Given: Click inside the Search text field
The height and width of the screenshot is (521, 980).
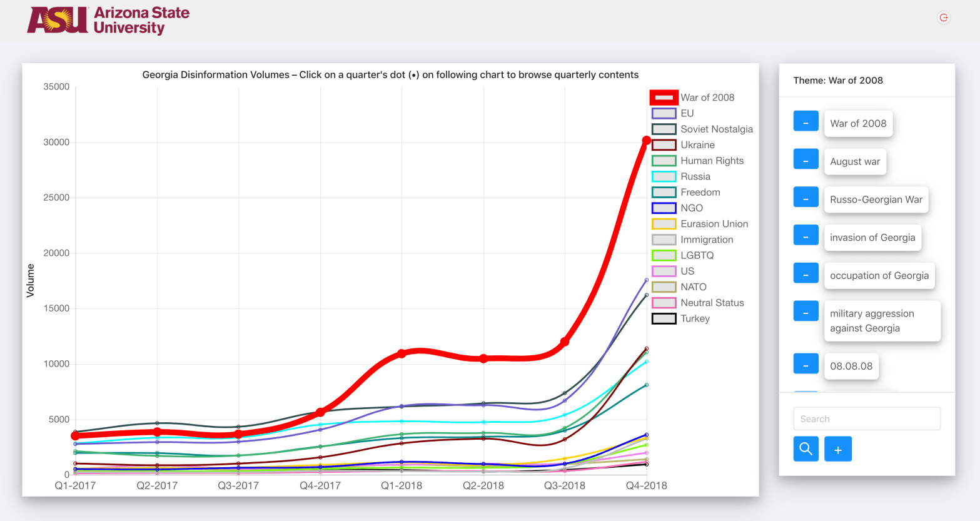Looking at the screenshot, I should pos(867,419).
